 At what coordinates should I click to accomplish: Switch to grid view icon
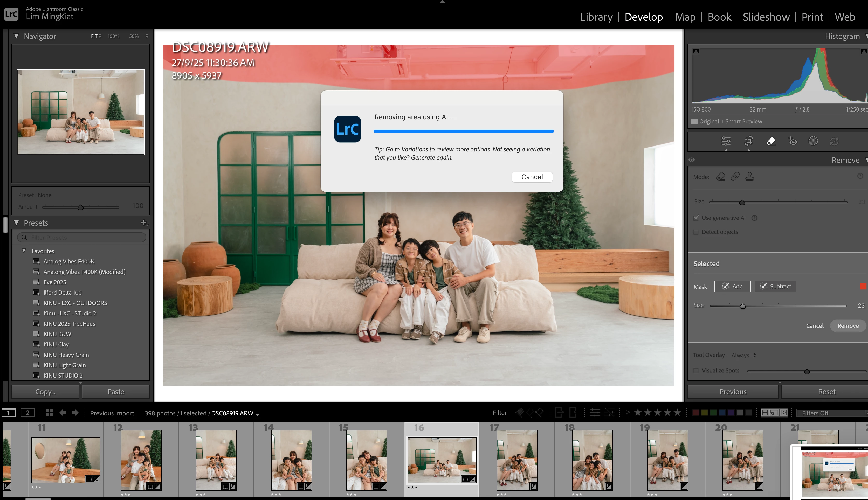click(x=50, y=413)
